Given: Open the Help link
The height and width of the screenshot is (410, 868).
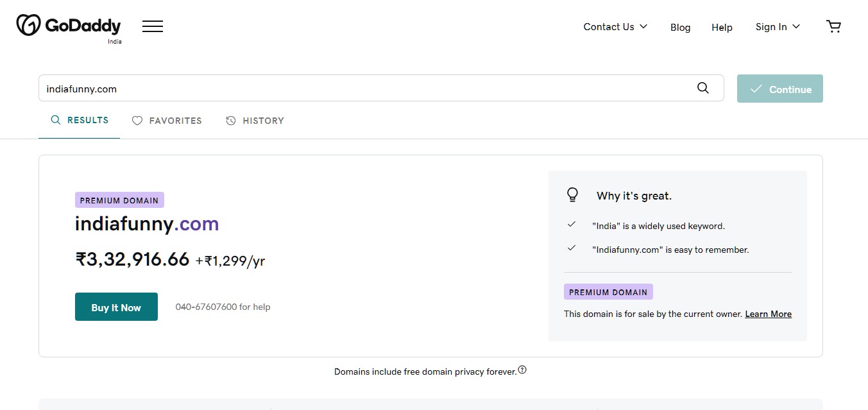Looking at the screenshot, I should (722, 27).
